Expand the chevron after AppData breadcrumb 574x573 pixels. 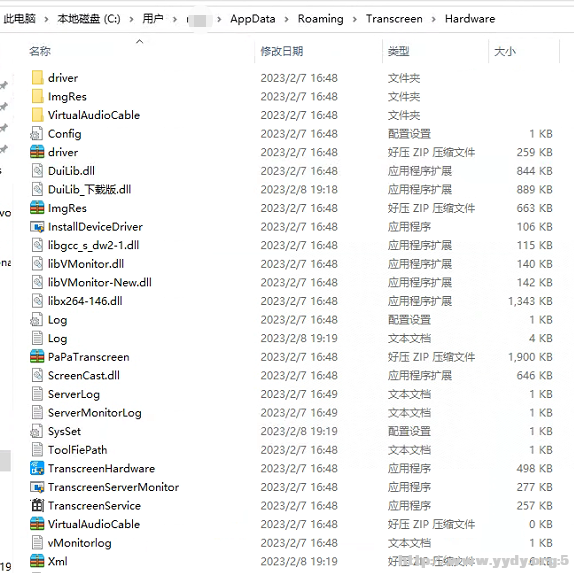[x=286, y=19]
